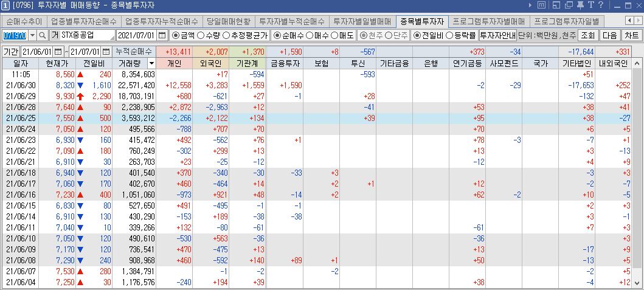The image size is (644, 290).
Task: Open the 거래량 column dropdown arrow
Action: pos(151,64)
